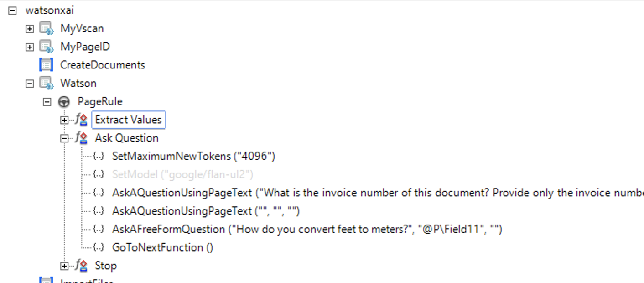
Task: Expand the MyVscan node
Action: coord(30,29)
